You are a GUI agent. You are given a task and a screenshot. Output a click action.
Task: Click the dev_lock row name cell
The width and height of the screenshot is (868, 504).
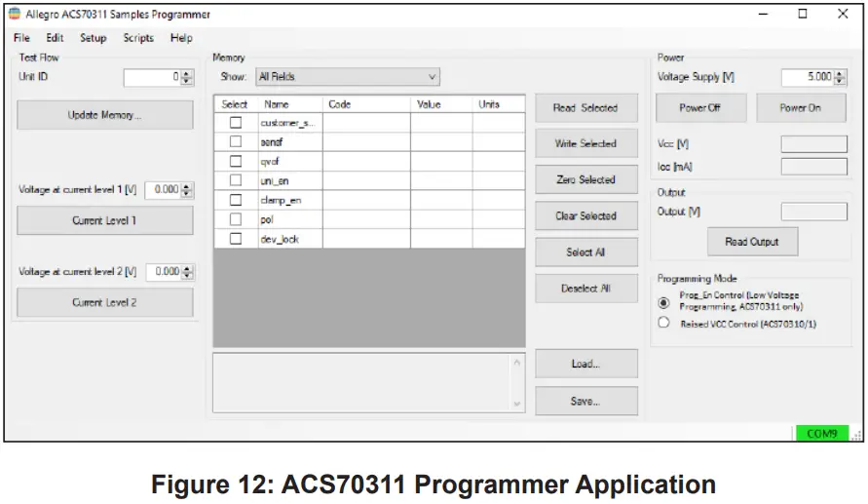point(290,239)
